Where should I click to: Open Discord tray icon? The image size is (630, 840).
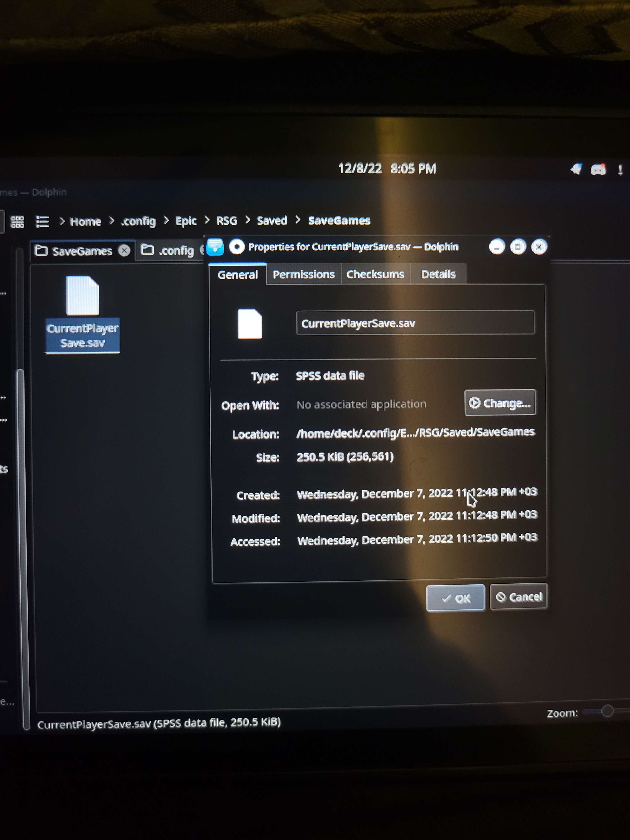point(598,169)
